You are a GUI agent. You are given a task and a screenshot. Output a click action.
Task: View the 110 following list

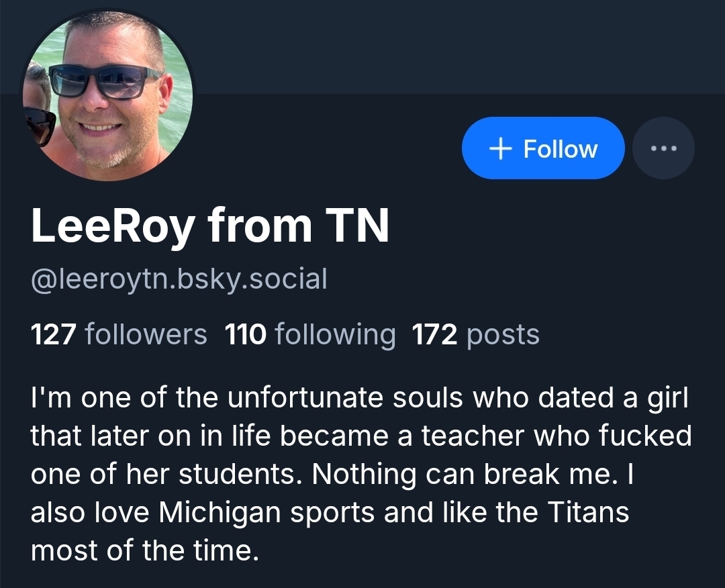click(310, 334)
